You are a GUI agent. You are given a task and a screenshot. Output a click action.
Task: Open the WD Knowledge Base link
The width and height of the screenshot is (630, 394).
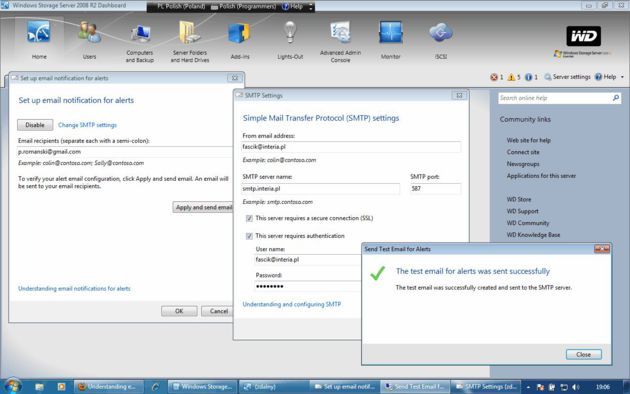pos(533,235)
